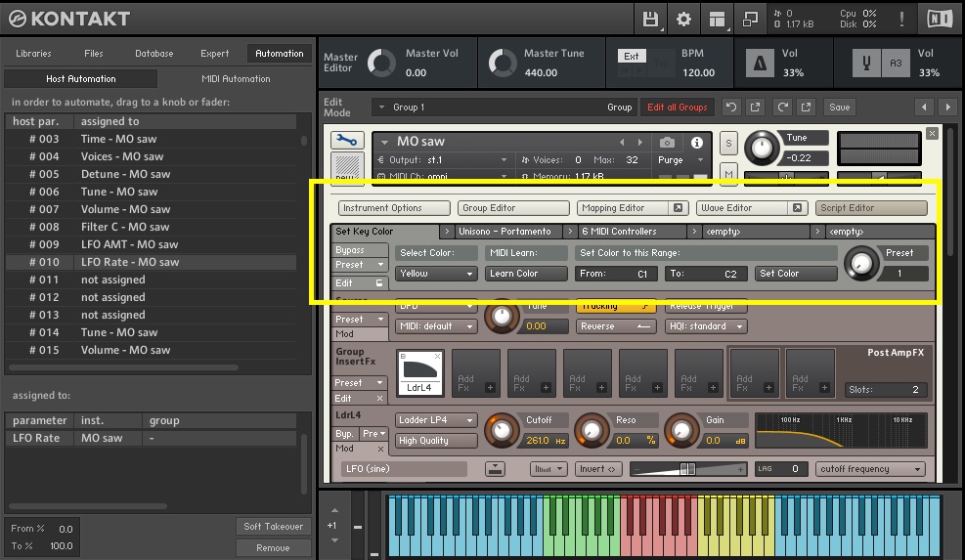Screen dimensions: 965x560
Task: Pop out the Mapping Editor window icon
Action: (678, 208)
